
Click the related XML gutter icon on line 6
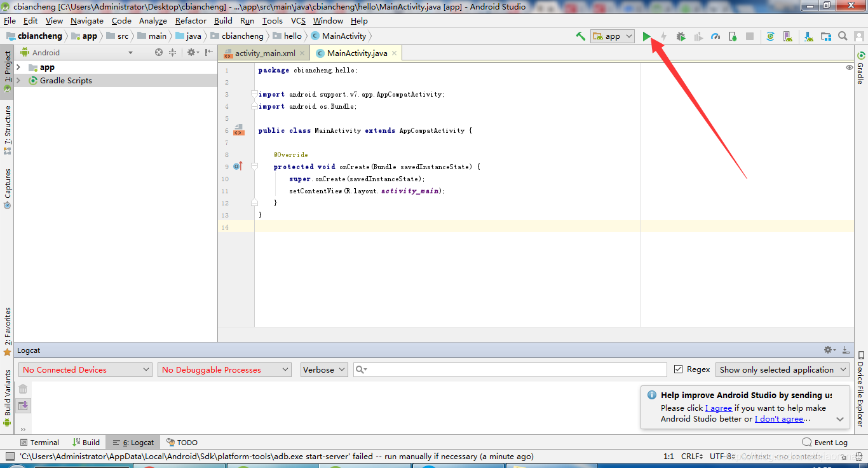[x=238, y=130]
